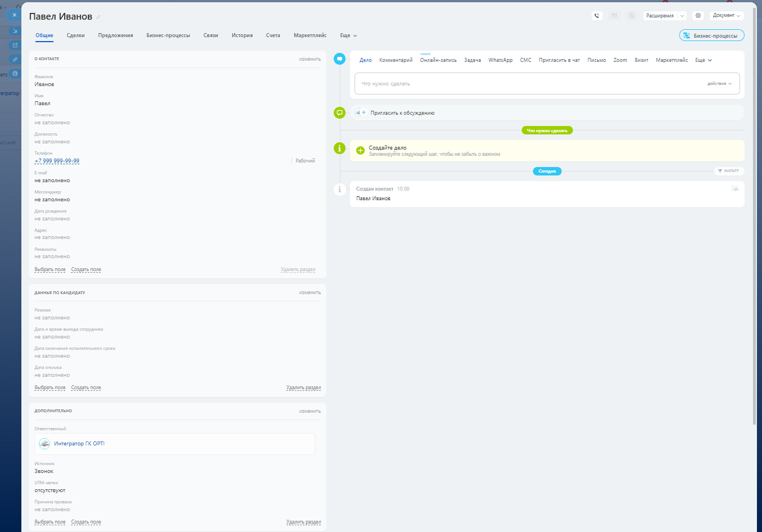
Task: Select the WhatsApp tab in timeline editor
Action: pos(500,60)
